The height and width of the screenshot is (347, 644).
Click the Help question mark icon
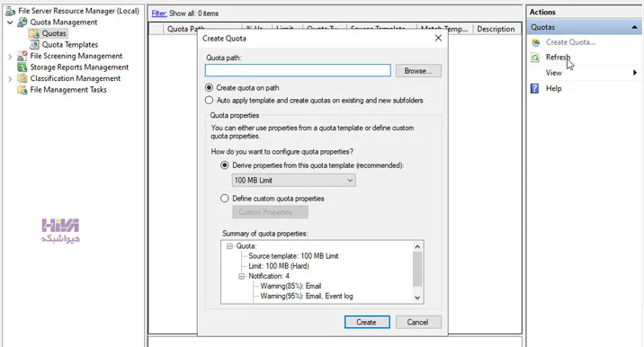pos(534,88)
